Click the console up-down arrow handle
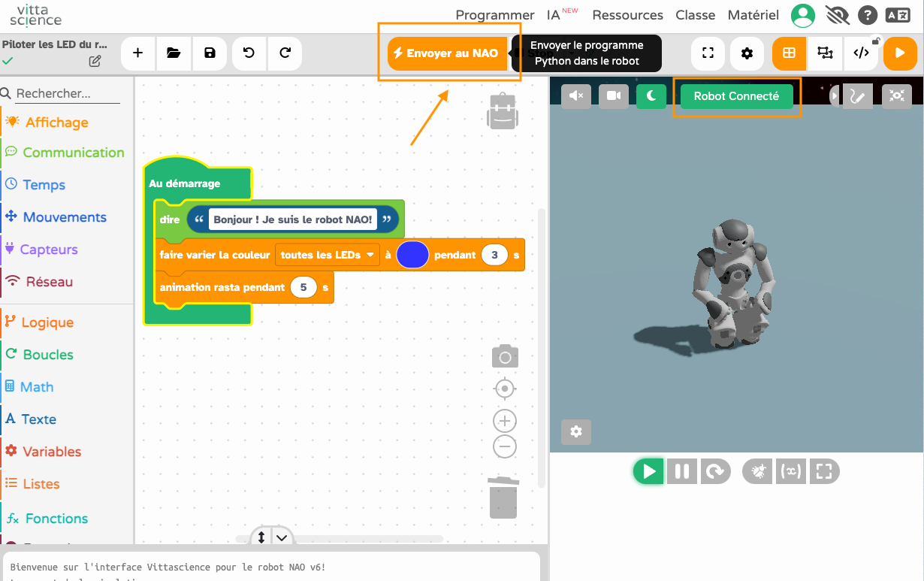Screen dimensions: 924x581 261,537
